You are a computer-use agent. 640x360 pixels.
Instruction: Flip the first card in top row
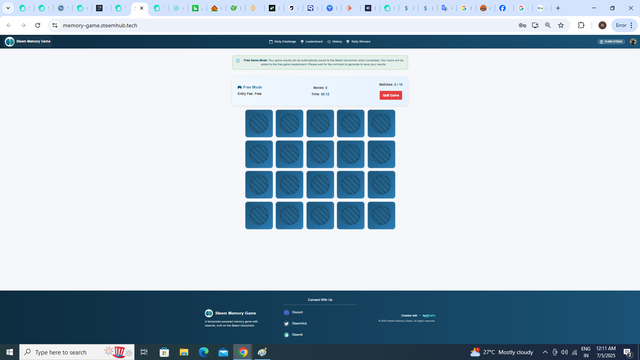click(259, 123)
